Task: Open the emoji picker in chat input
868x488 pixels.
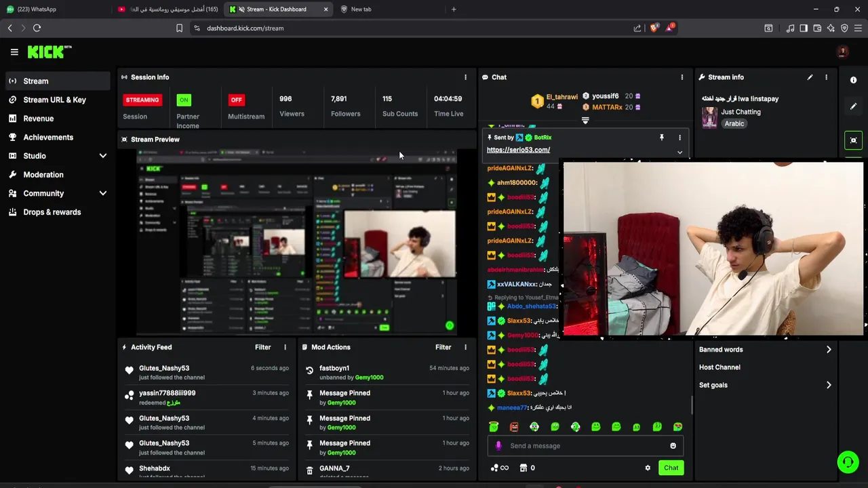Action: coord(673,446)
